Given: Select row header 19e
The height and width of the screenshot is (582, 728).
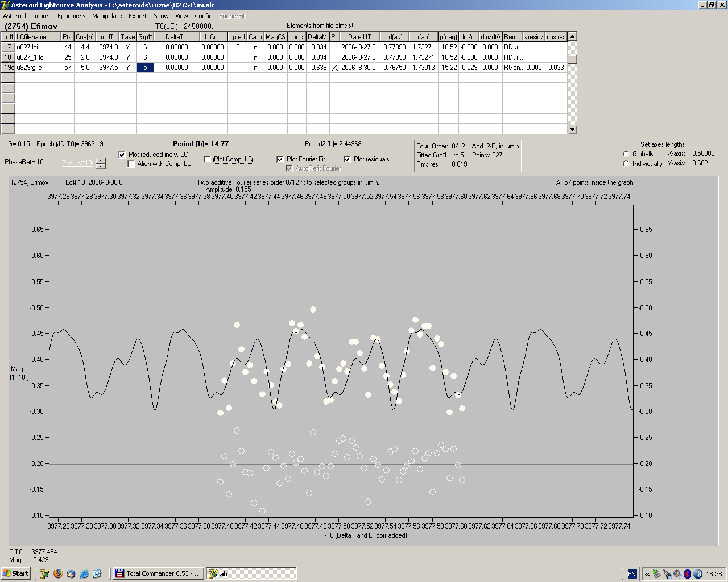Looking at the screenshot, I should [7, 68].
